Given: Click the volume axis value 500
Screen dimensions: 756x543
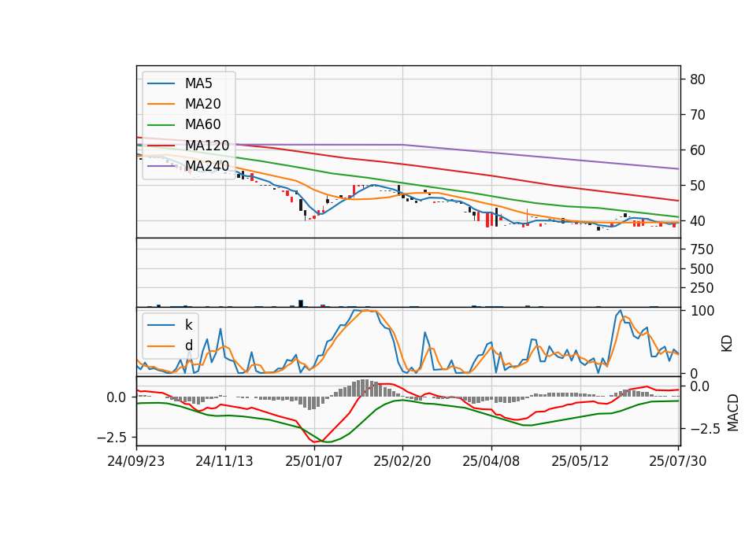Looking at the screenshot, I should coord(702,269).
